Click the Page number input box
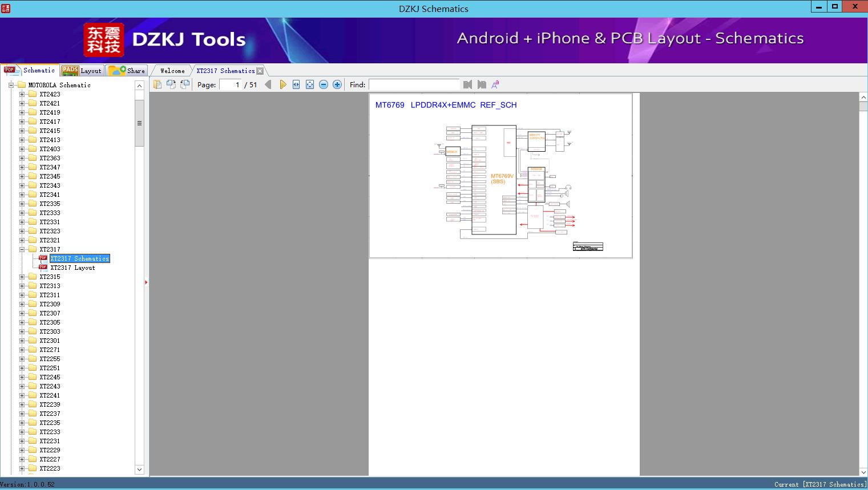 click(x=231, y=84)
